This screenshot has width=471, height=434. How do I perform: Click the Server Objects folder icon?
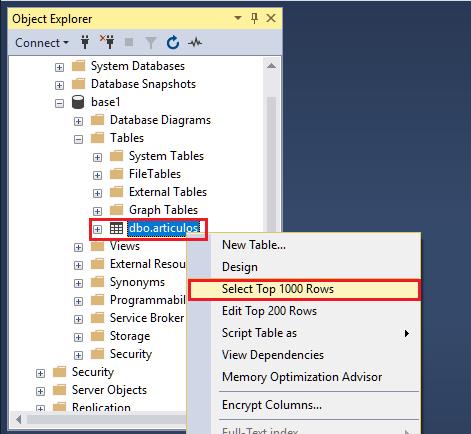(60, 390)
